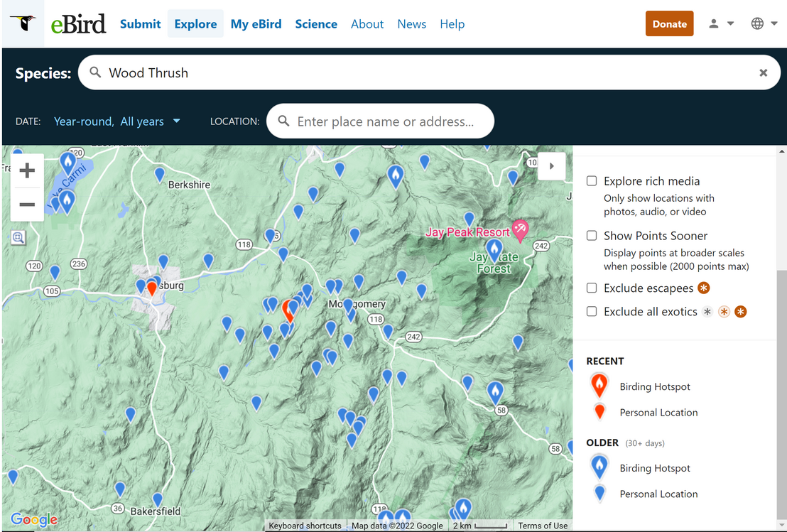Viewport: 787px width, 532px height.
Task: Collapse the map side panel arrow
Action: [552, 166]
